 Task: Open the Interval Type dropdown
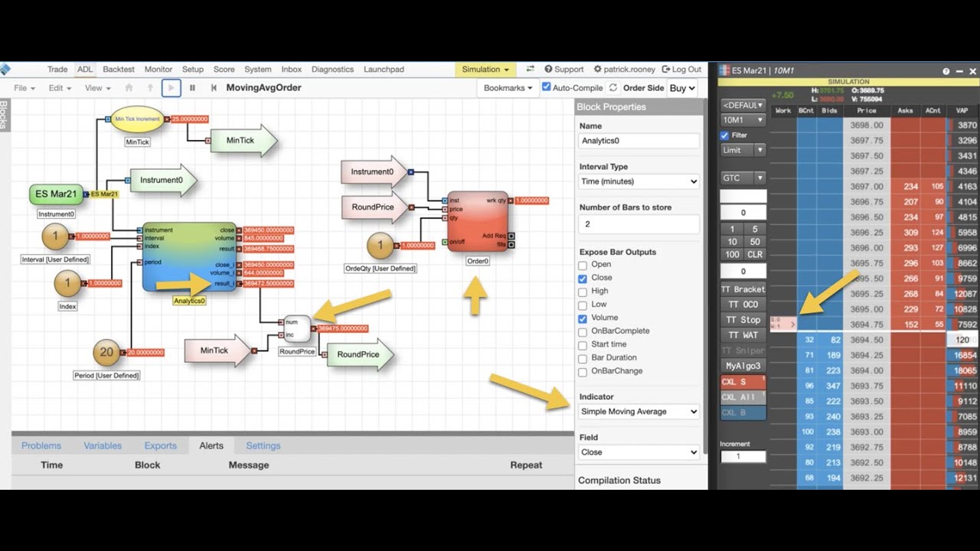639,181
